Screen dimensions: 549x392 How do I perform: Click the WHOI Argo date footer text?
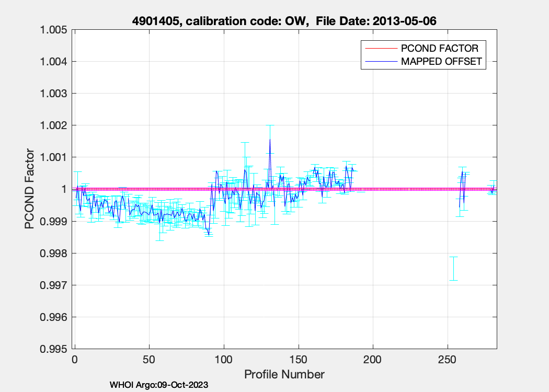pyautogui.click(x=159, y=385)
